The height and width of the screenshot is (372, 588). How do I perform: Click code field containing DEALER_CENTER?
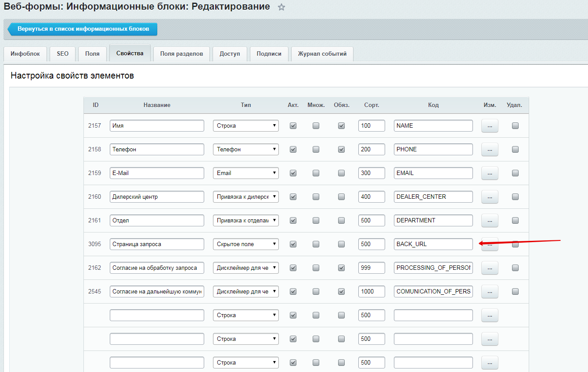433,197
